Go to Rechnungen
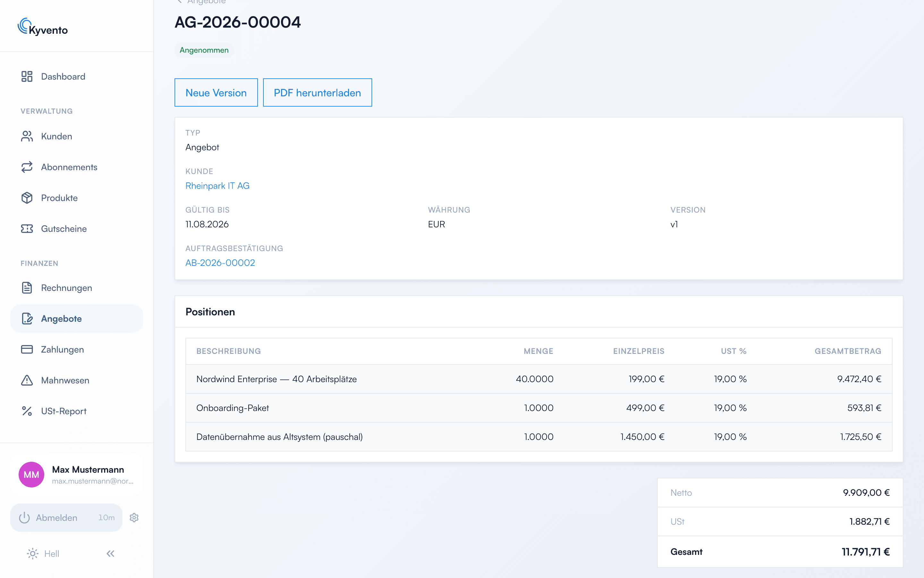The width and height of the screenshot is (924, 578). pyautogui.click(x=76, y=288)
